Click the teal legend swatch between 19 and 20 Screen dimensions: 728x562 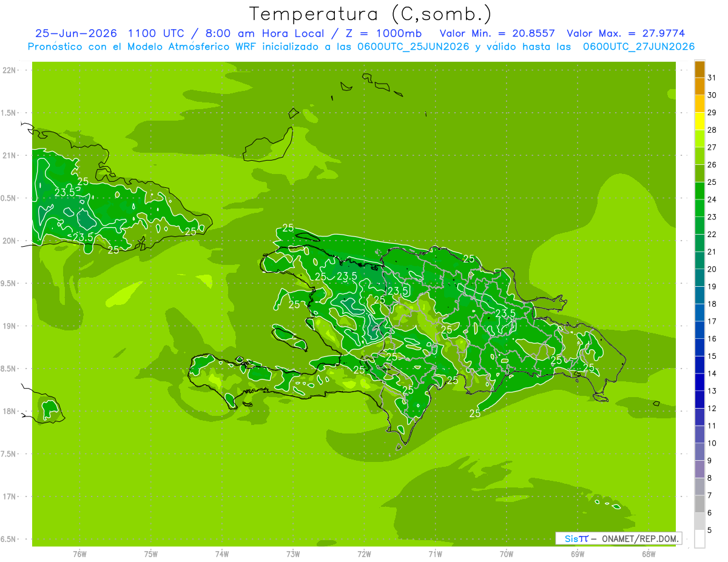(699, 278)
